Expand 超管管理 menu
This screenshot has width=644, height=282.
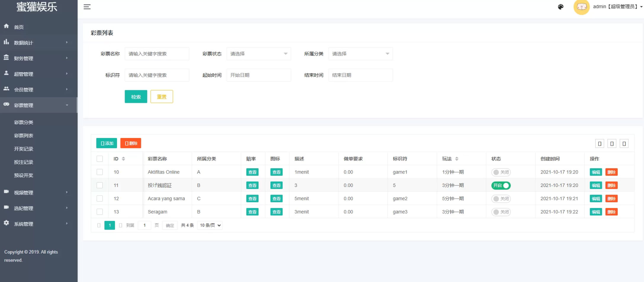point(38,74)
